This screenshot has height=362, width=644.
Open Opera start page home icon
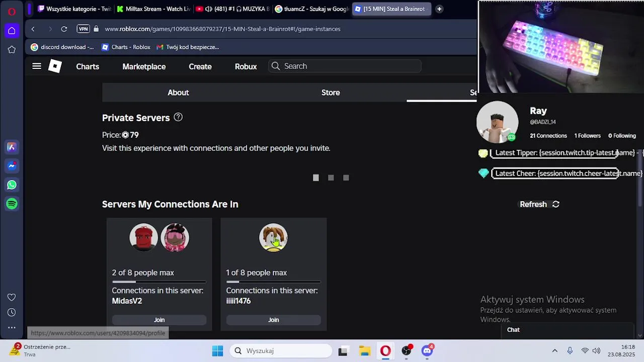12,31
